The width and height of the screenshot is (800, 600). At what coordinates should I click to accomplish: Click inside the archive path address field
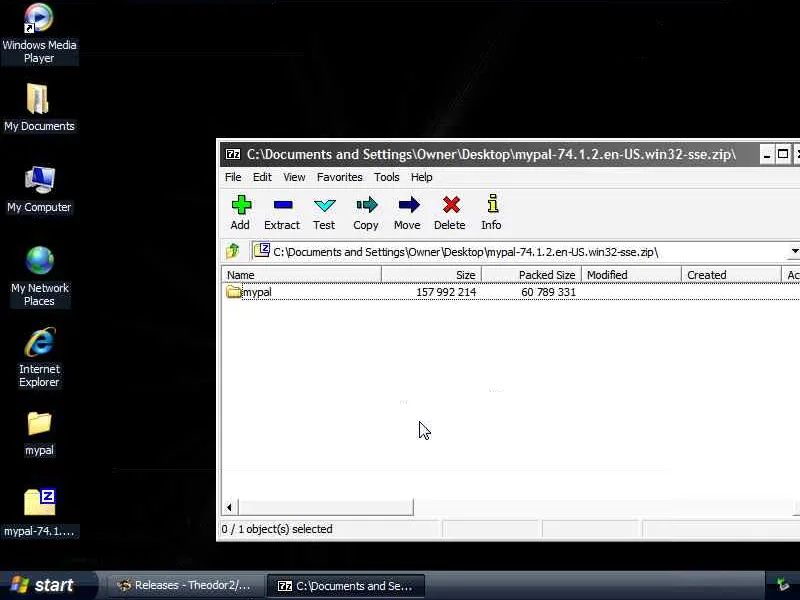pos(519,252)
